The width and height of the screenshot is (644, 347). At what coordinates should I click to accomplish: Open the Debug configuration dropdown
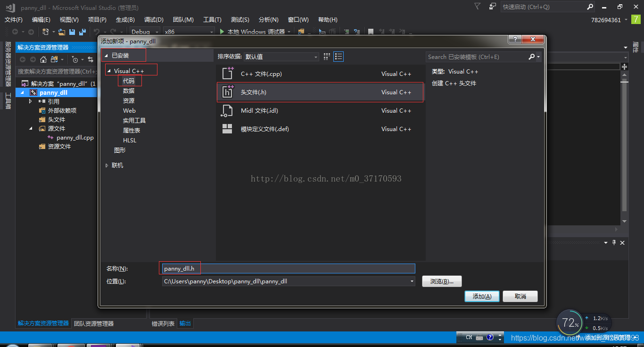click(145, 32)
